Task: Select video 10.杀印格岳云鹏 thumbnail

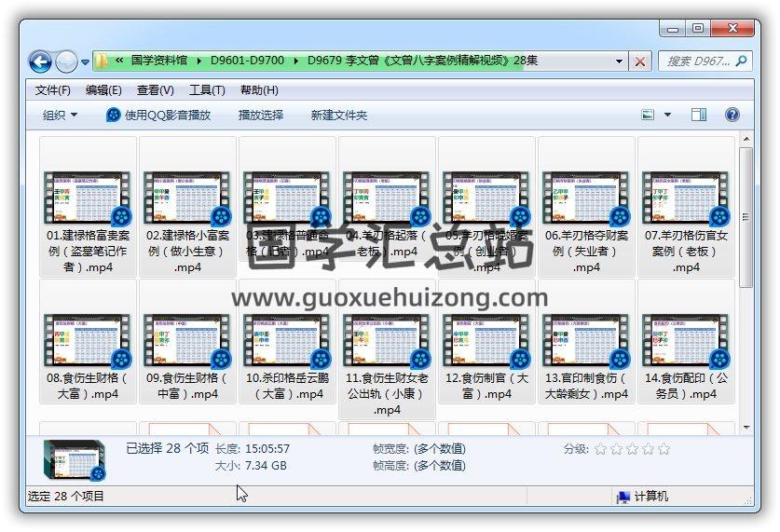Action: click(287, 341)
